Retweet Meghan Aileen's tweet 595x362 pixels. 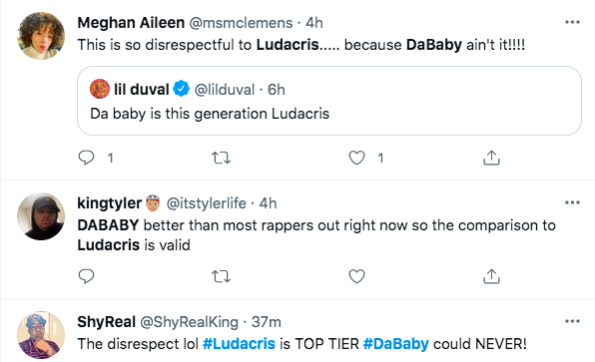click(221, 157)
